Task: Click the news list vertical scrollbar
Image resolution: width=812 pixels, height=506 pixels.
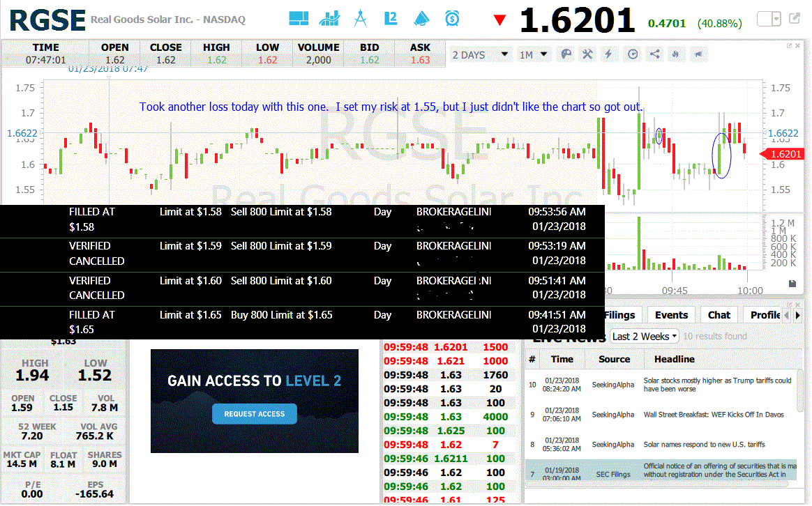Action: [801, 390]
